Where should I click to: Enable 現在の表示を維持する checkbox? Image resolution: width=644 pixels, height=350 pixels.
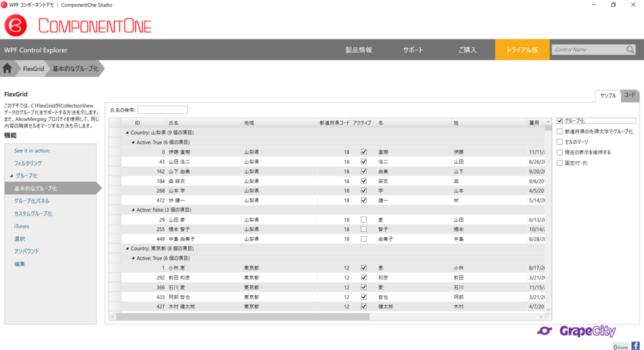click(x=559, y=152)
